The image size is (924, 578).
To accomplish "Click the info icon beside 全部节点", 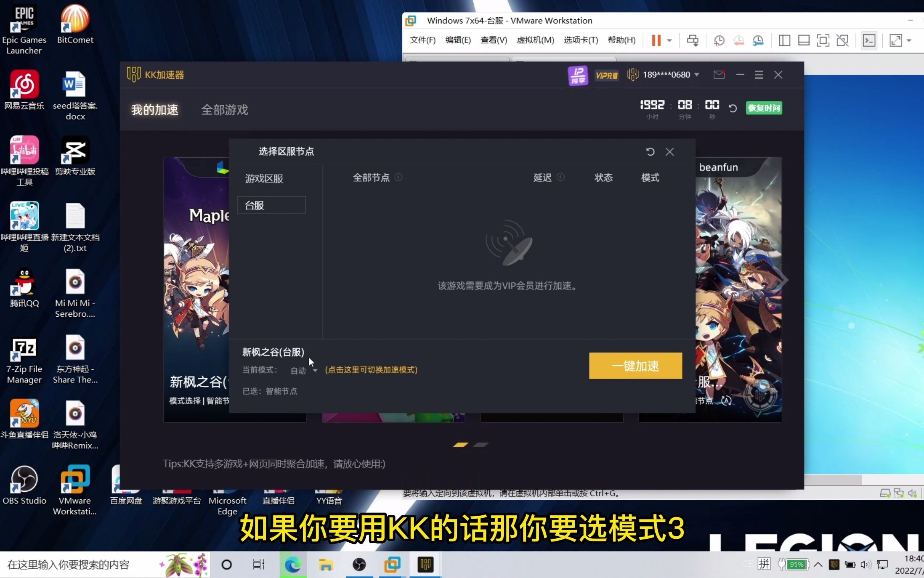I will click(398, 177).
